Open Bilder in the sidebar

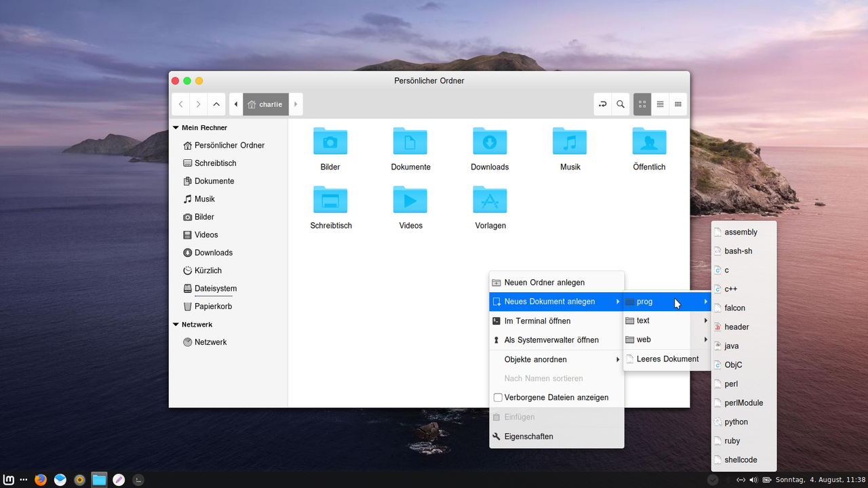(x=229, y=217)
